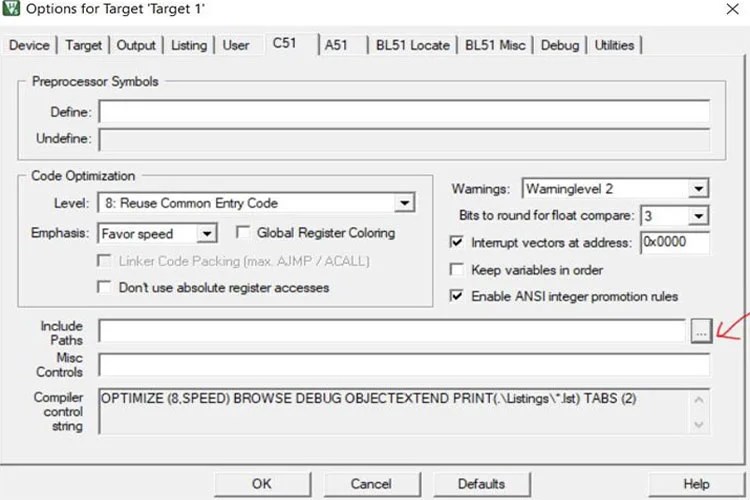Switch to the Target tab
Image resolution: width=750 pixels, height=500 pixels.
pos(84,45)
